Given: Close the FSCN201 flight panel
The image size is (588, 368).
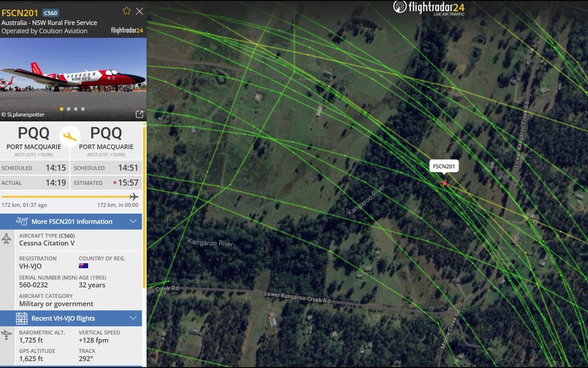Looking at the screenshot, I should (x=139, y=11).
